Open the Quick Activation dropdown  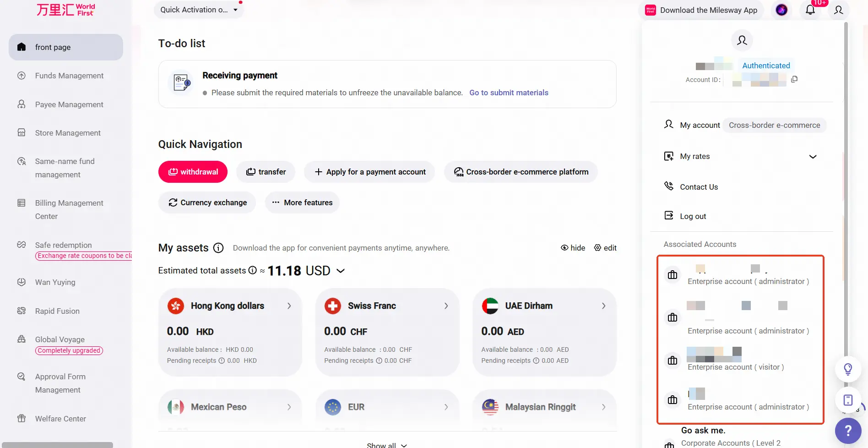[199, 10]
